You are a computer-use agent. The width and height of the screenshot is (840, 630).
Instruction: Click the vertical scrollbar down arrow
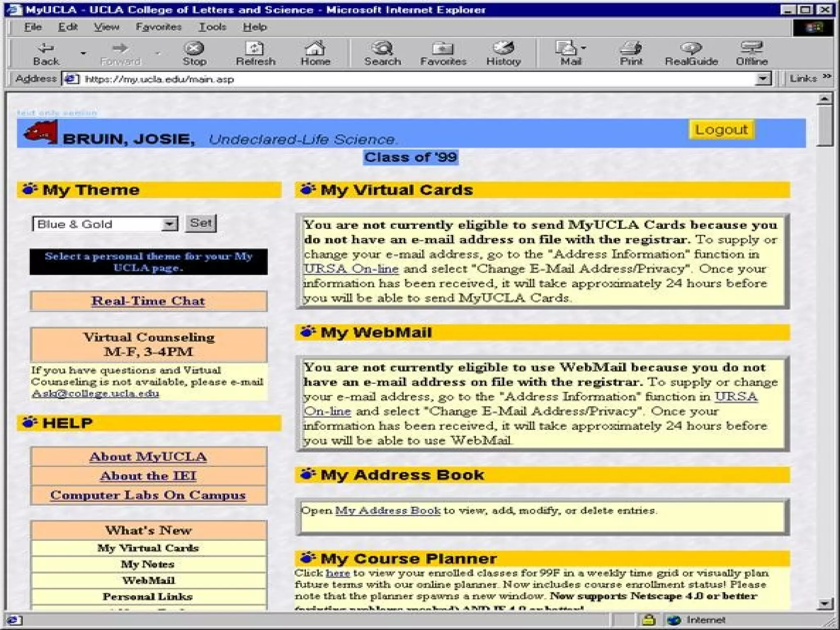pos(824,603)
